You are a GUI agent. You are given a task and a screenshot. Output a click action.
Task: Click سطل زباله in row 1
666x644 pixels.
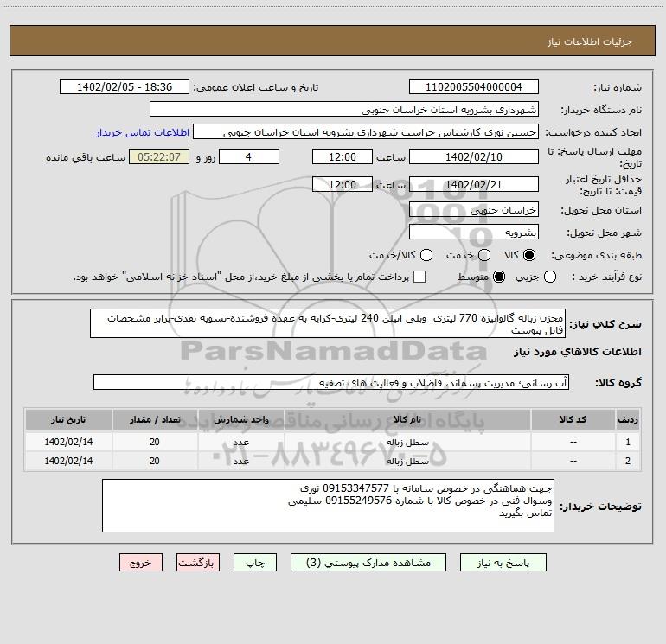point(407,443)
